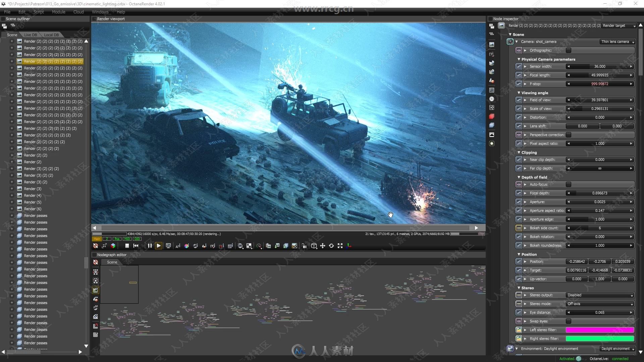Open the Thin lens camera dropdown

pos(616,42)
